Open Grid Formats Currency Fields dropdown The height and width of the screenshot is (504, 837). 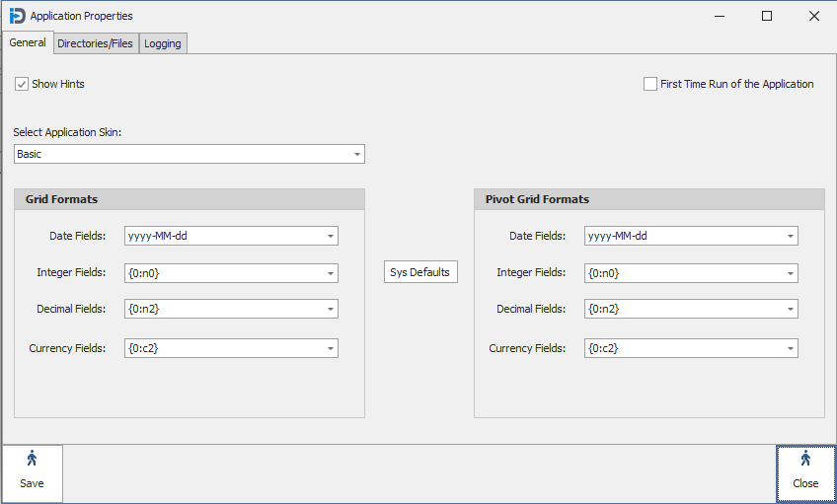pos(330,348)
